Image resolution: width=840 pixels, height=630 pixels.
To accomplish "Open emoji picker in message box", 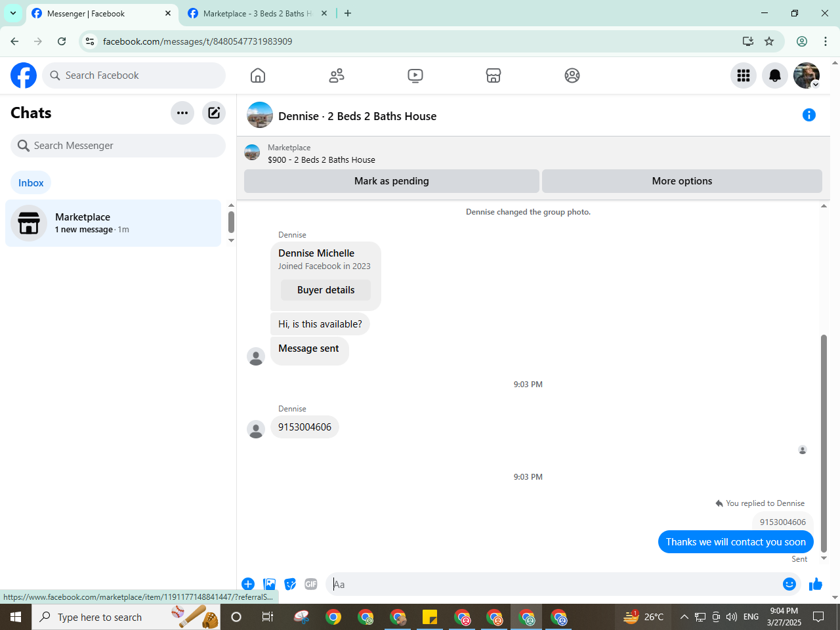I will pos(789,584).
